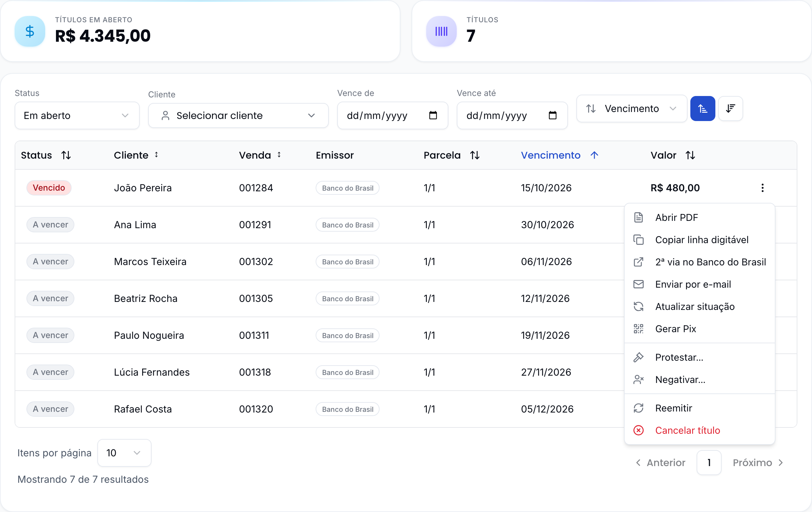
Task: Click client name Rafael Costa
Action: 143,409
